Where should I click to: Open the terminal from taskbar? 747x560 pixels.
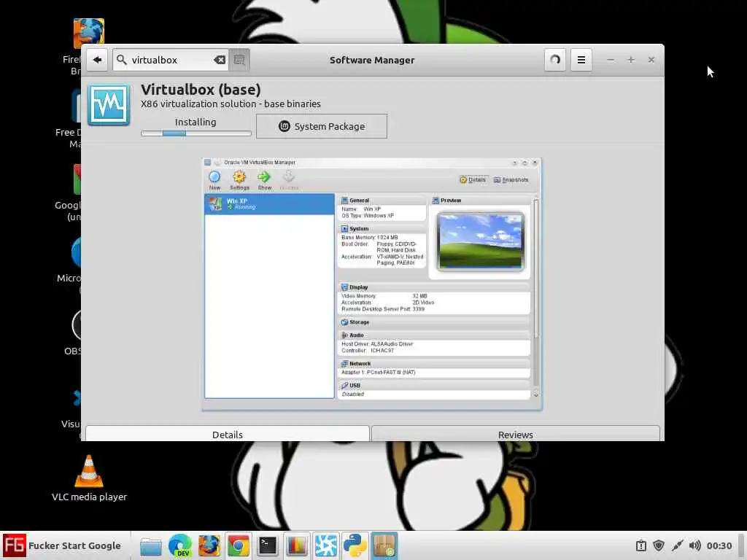click(x=267, y=545)
